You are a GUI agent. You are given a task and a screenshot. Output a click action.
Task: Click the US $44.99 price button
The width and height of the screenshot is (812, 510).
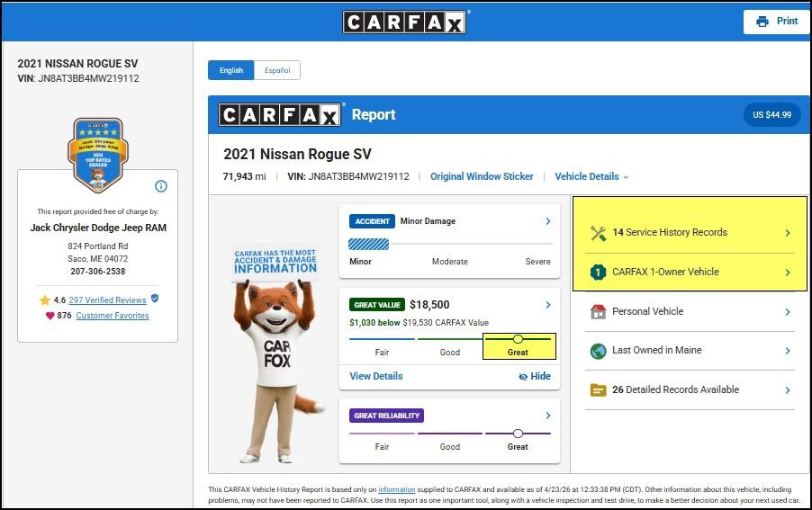click(771, 115)
